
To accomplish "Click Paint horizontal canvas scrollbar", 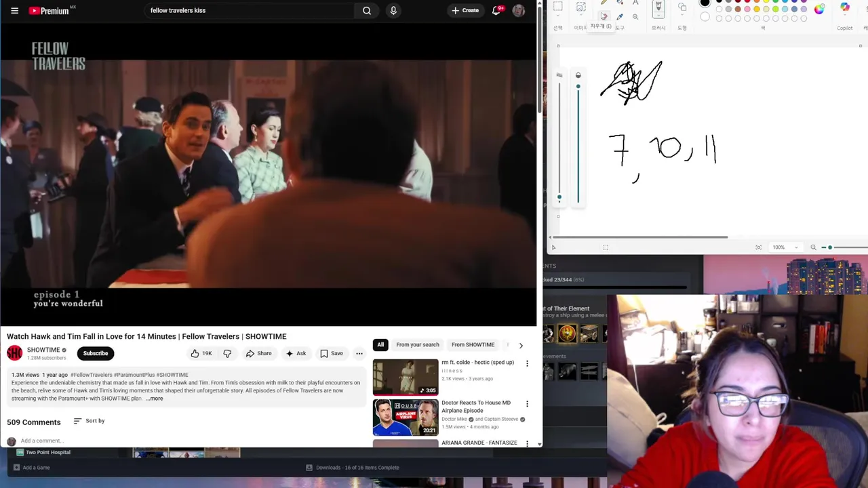I will click(639, 237).
